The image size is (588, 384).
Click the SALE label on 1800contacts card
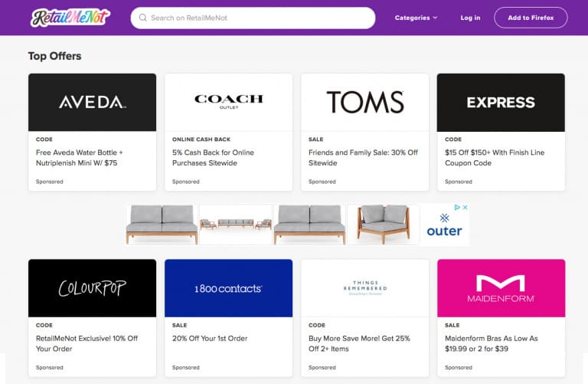(179, 325)
